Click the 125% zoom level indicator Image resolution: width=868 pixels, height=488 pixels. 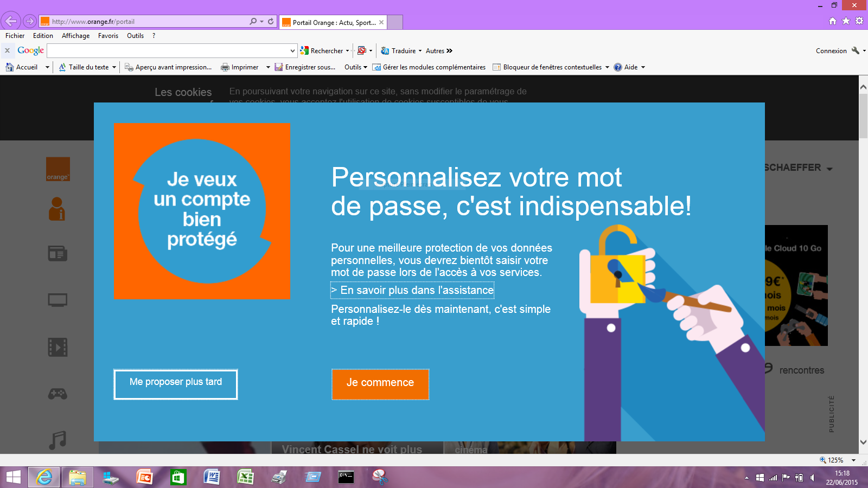click(x=832, y=460)
